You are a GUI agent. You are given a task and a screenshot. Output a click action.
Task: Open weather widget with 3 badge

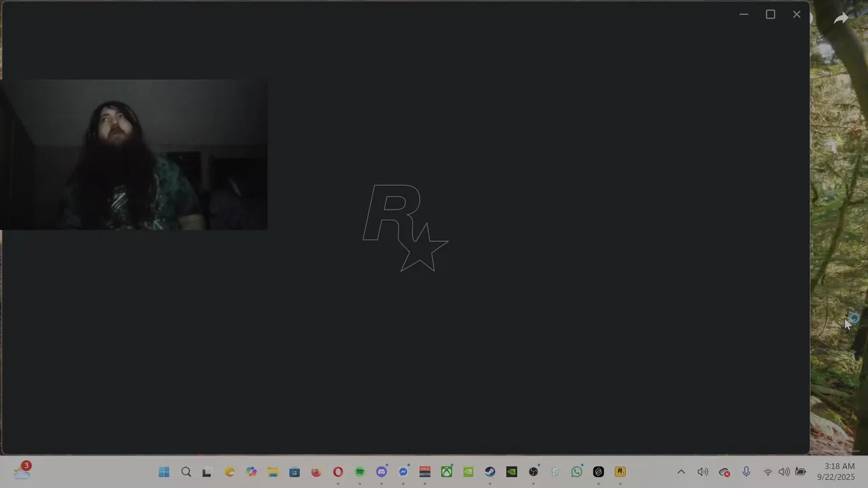[22, 471]
